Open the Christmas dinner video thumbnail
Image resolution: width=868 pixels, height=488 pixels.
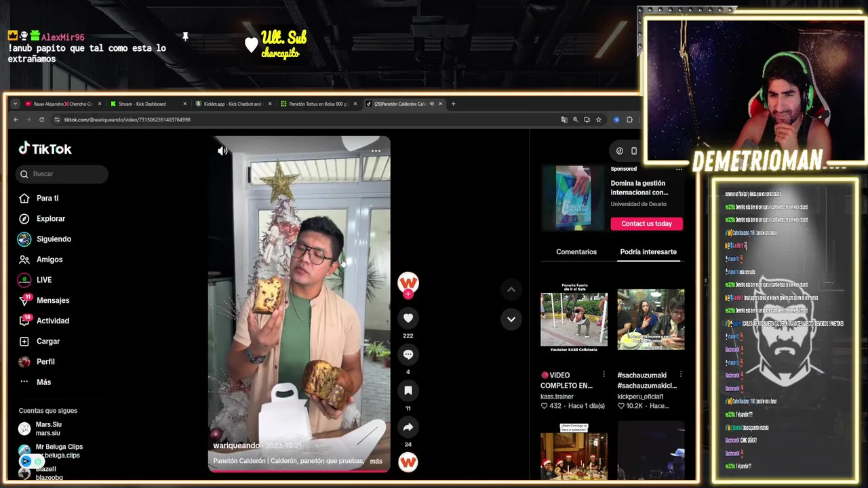coord(574,451)
